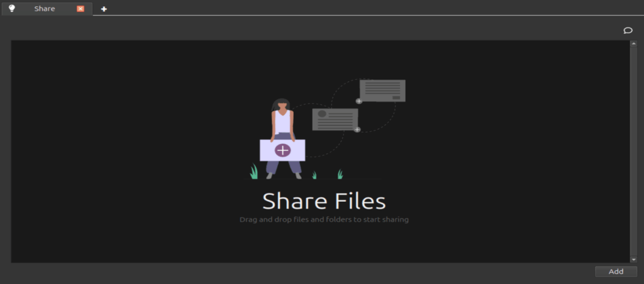
Task: Click the lightbulb icon on the Share tab
Action: pos(12,8)
